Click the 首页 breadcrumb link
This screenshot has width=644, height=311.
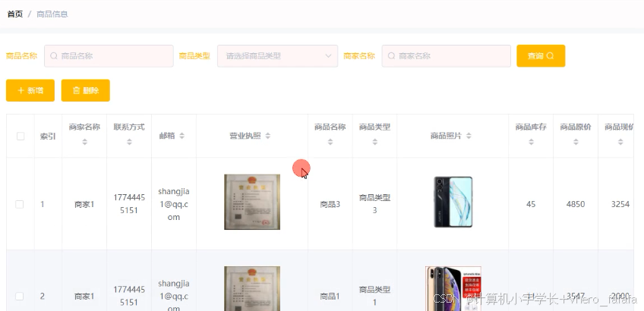tap(15, 14)
